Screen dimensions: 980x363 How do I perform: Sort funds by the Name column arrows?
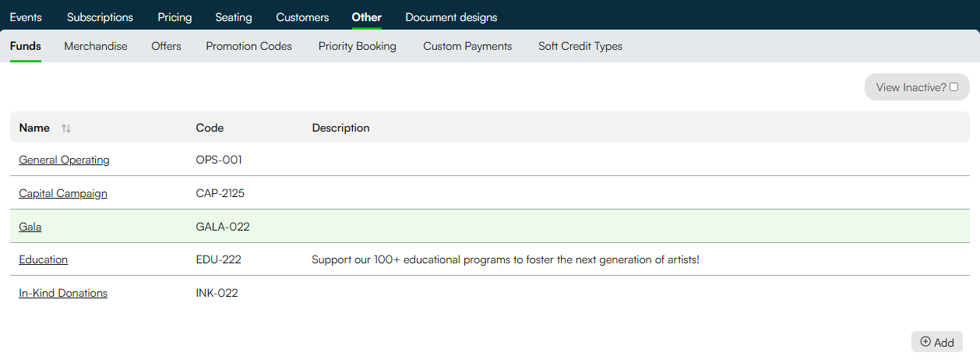[x=66, y=129]
